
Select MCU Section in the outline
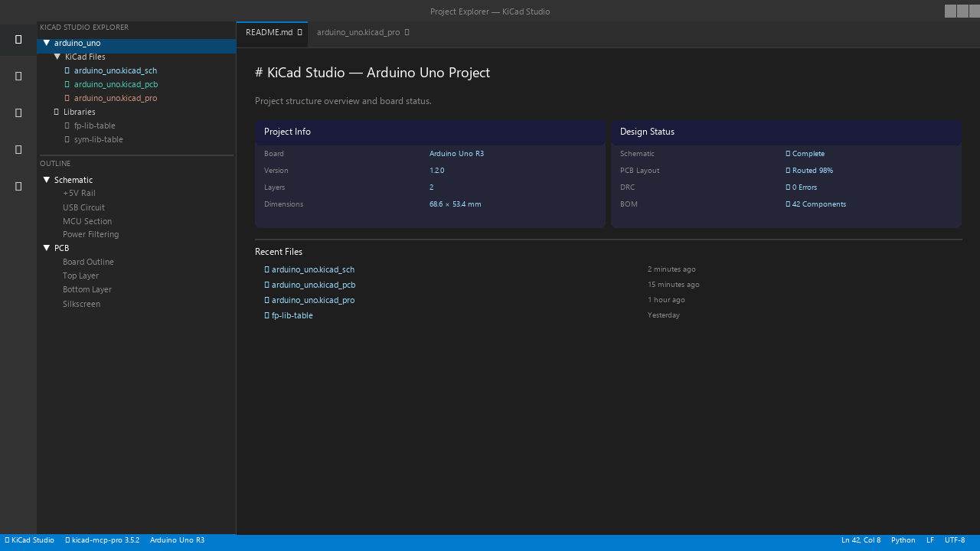click(87, 221)
